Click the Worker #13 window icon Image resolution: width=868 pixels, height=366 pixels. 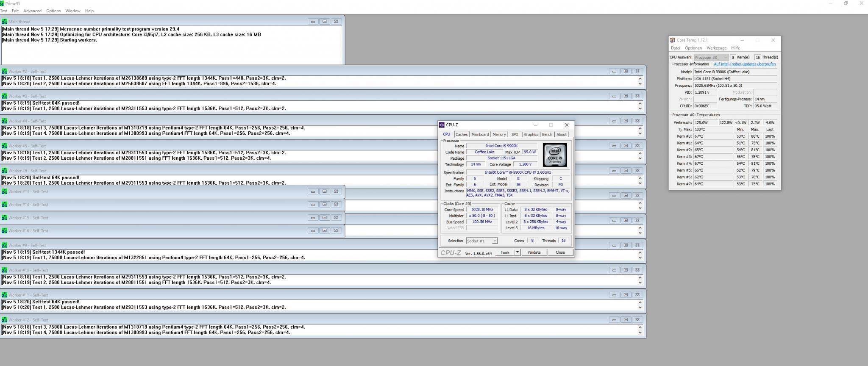click(4, 191)
